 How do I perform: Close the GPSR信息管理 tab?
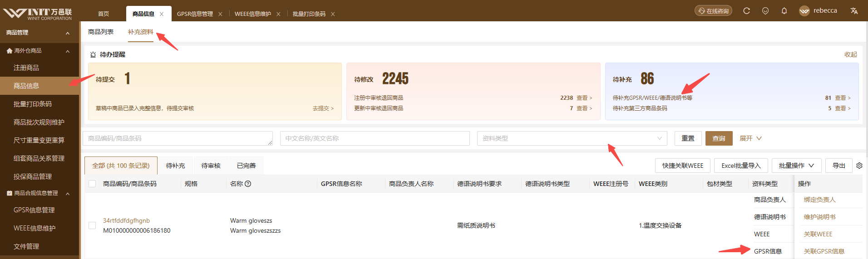tap(220, 14)
